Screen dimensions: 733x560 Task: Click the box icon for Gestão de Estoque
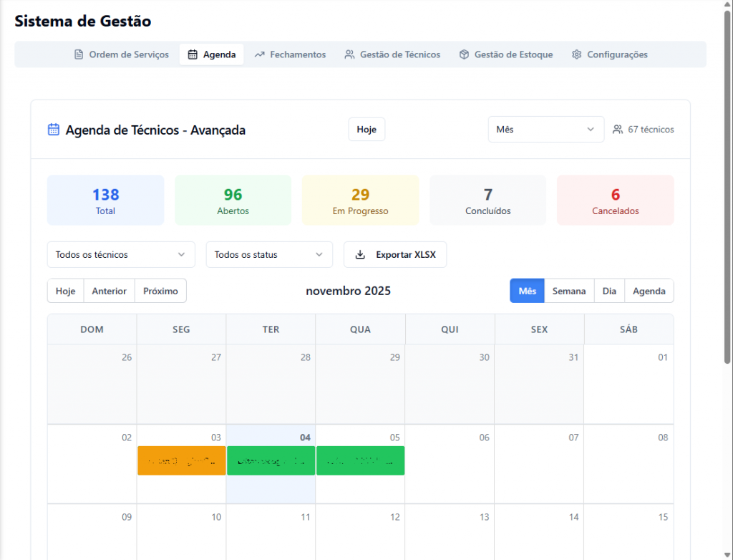(464, 54)
